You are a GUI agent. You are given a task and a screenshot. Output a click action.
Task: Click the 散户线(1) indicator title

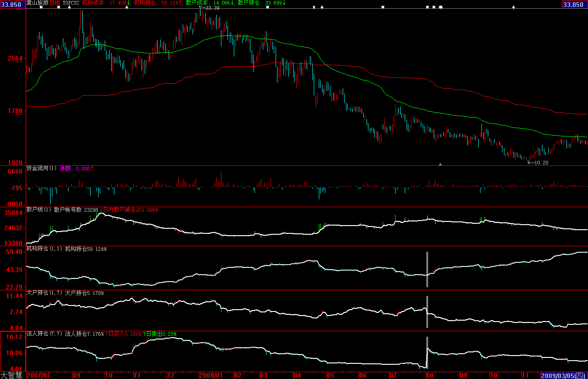(x=39, y=210)
